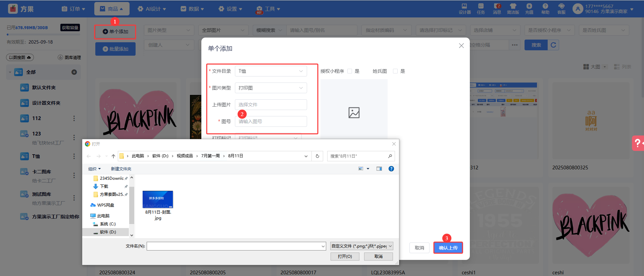Refresh the file dialog folder path
The height and width of the screenshot is (276, 644).
tap(317, 156)
